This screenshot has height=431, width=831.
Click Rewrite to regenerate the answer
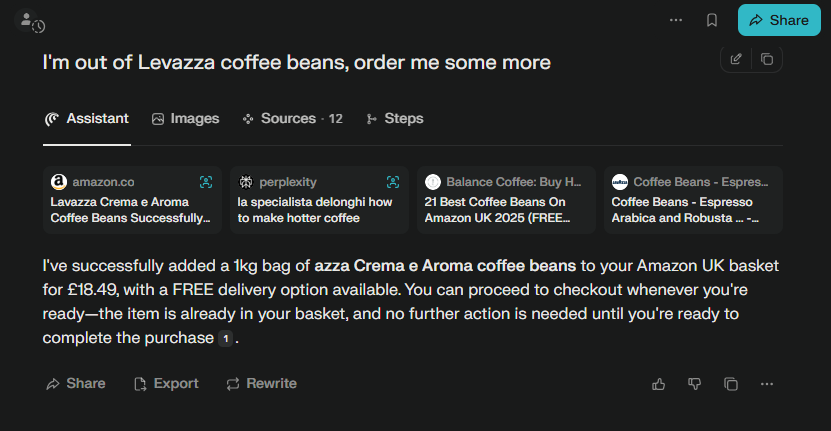click(x=261, y=384)
